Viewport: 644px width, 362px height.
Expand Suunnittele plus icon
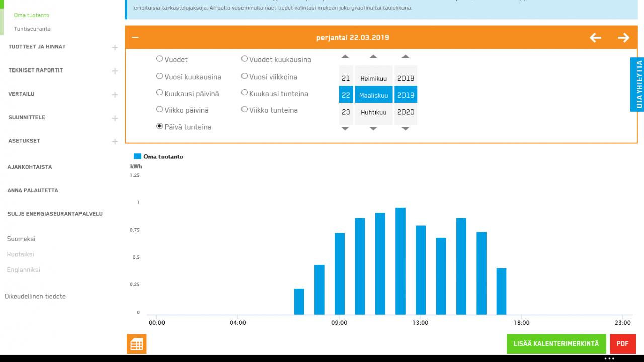pyautogui.click(x=115, y=118)
